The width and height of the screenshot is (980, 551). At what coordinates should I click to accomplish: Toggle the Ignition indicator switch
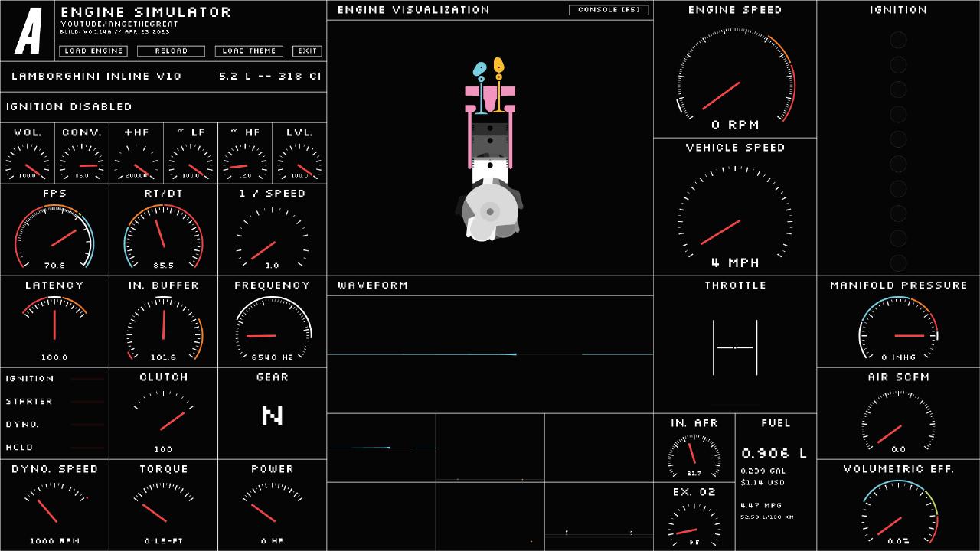(87, 379)
